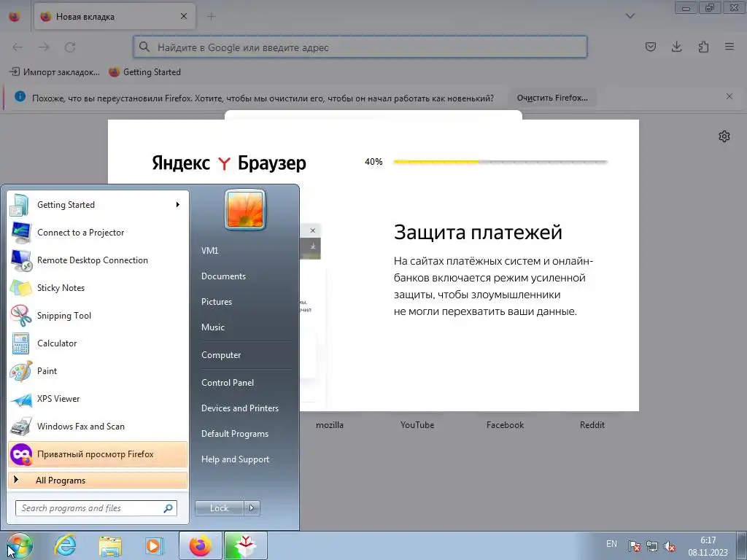This screenshot has height=560, width=747.
Task: Click the Yandex installer progress bar
Action: tap(500, 162)
